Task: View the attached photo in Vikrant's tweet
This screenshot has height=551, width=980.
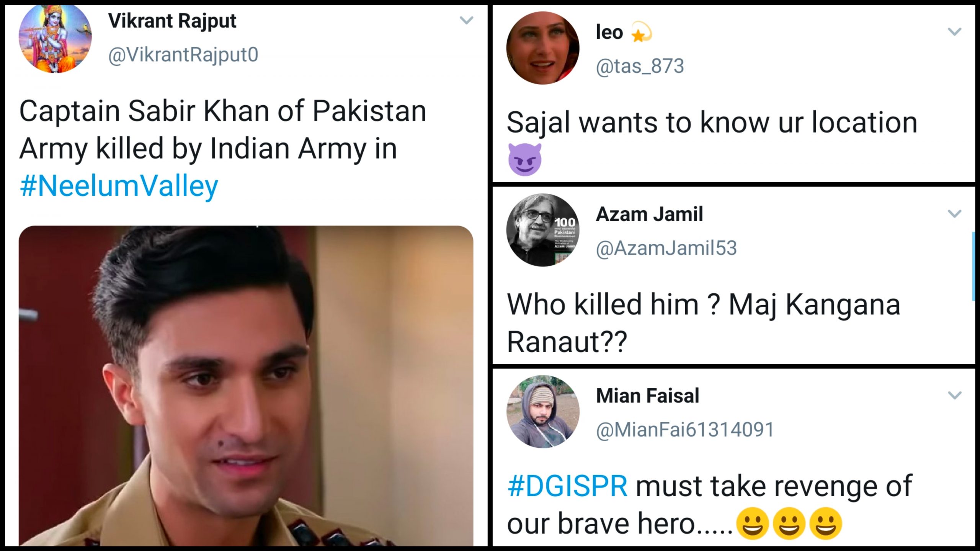Action: [246, 385]
